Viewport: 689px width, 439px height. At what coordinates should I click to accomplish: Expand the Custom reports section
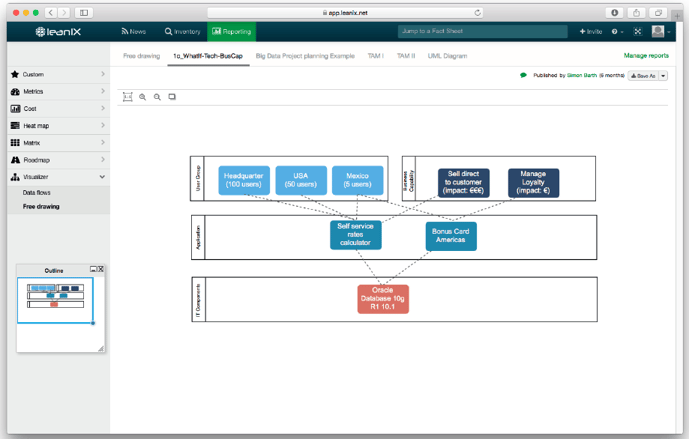(58, 74)
